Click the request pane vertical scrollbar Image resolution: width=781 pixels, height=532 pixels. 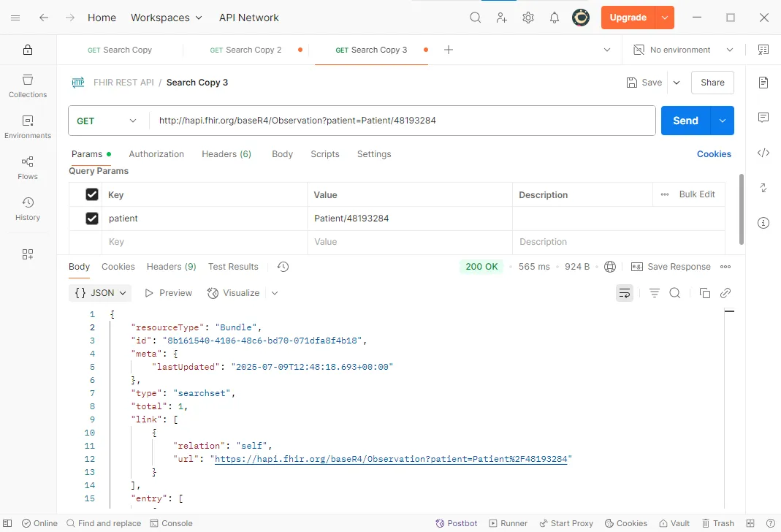pos(741,209)
